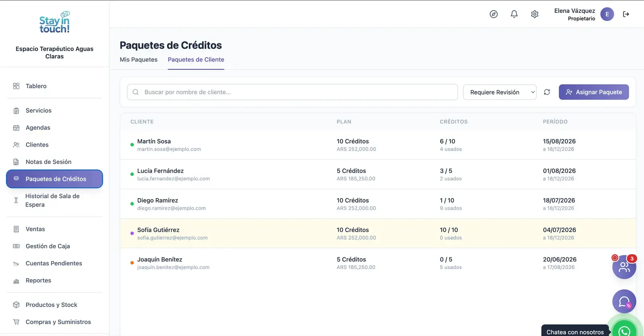Click the compass explore icon in header

(x=493, y=14)
